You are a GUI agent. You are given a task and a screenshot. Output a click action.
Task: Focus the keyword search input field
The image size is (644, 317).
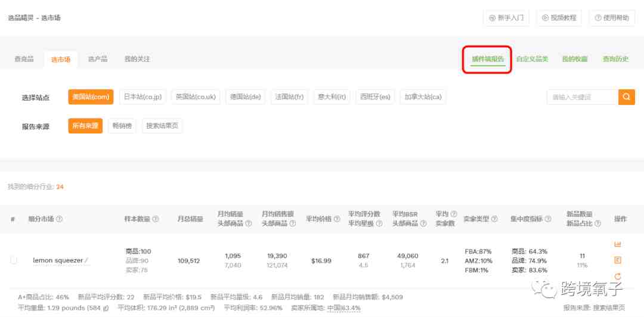pos(583,97)
